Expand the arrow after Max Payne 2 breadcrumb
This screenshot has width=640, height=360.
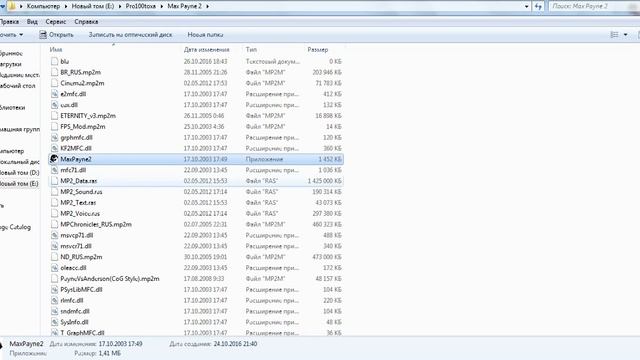coord(207,6)
